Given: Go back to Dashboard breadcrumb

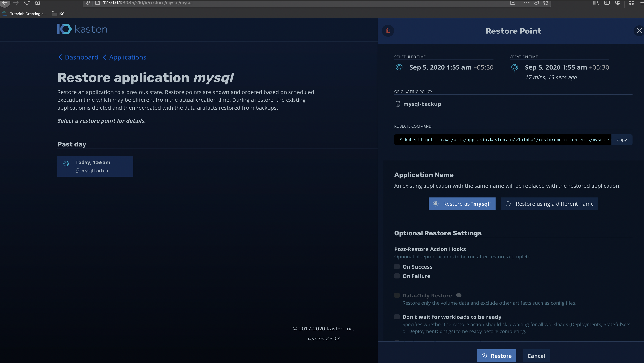Looking at the screenshot, I should pos(78,57).
